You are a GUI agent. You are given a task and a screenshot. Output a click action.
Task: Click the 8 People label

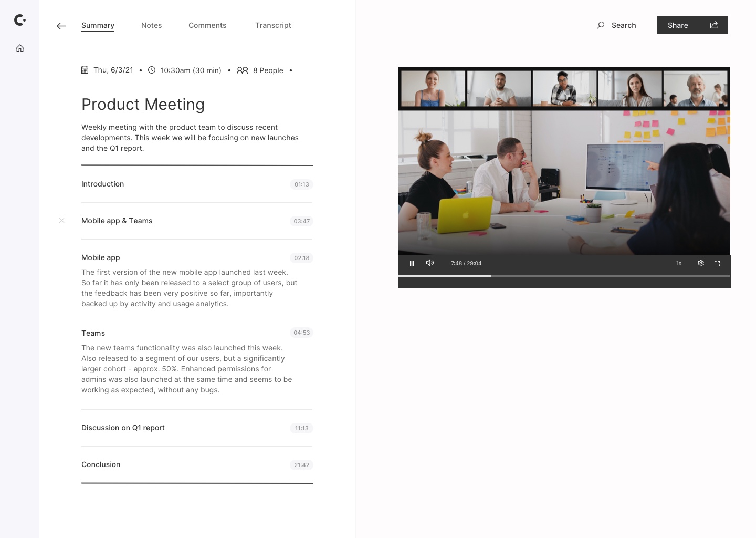pyautogui.click(x=268, y=70)
